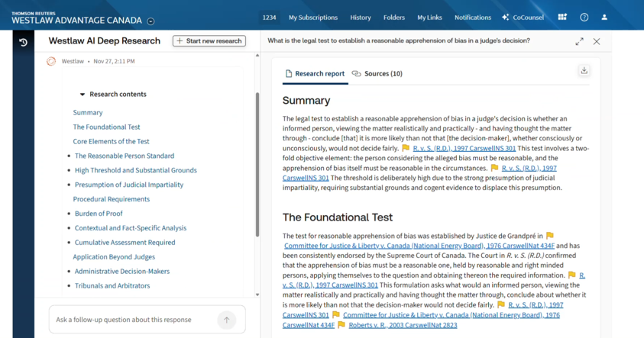Click the contents panel scrollbar
Image resolution: width=644 pixels, height=338 pixels.
(257, 164)
